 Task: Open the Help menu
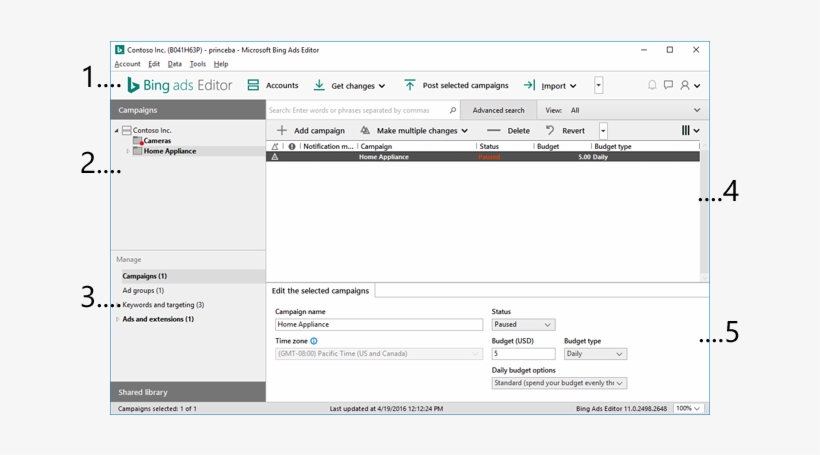pyautogui.click(x=221, y=64)
